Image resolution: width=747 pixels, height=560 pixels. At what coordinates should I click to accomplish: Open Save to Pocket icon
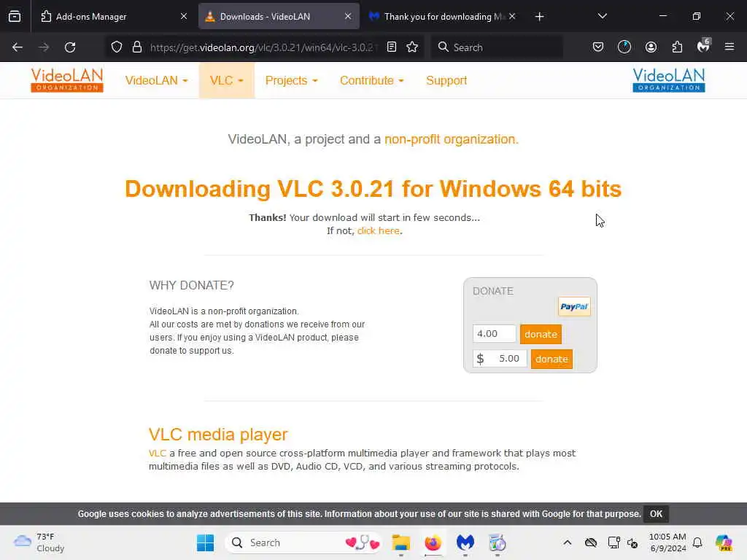598,47
